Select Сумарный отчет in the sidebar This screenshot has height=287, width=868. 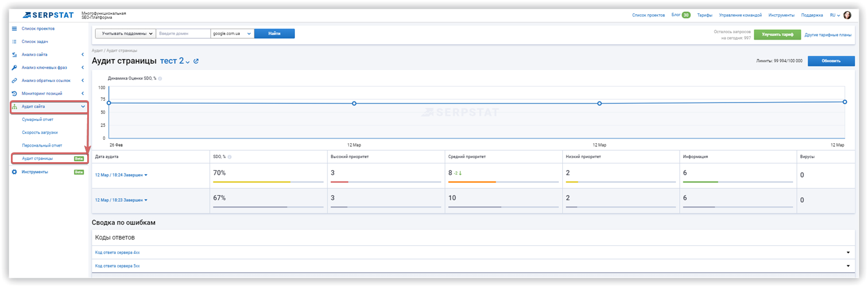(37, 120)
